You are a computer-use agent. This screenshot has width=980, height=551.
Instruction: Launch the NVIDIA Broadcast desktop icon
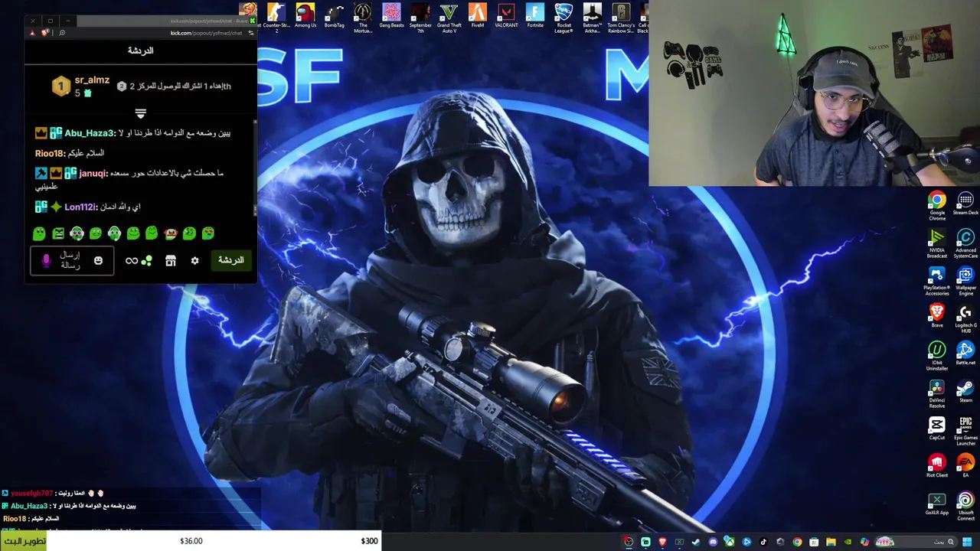coord(936,243)
